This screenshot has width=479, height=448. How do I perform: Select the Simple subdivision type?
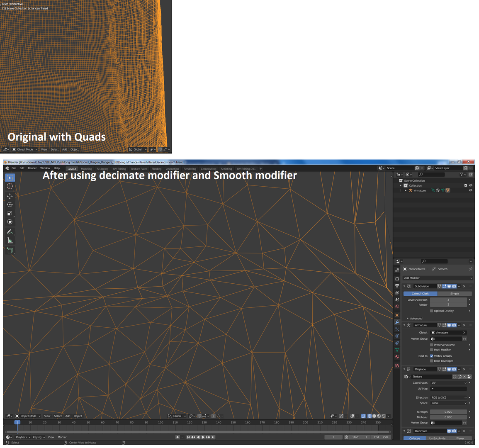tap(455, 293)
